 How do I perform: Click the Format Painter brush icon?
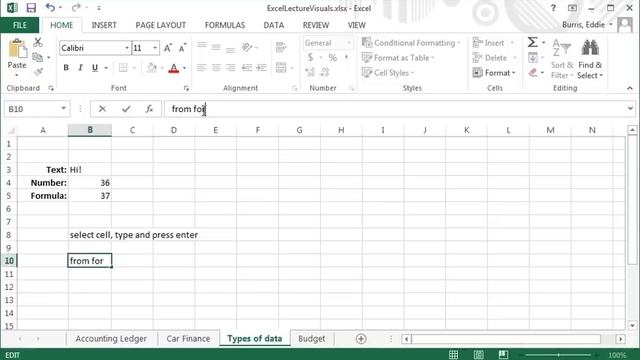38,72
